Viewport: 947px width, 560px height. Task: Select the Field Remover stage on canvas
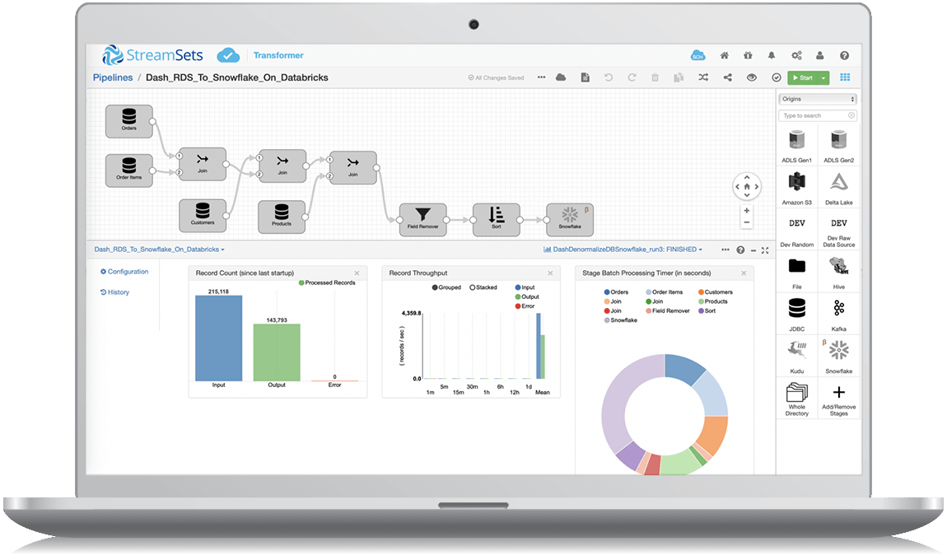[x=422, y=219]
